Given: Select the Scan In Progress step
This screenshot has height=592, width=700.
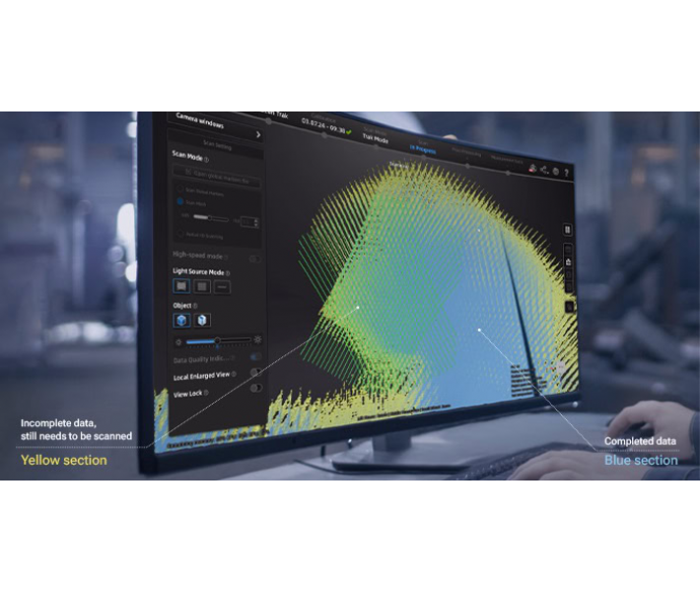Looking at the screenshot, I should coord(423,148).
